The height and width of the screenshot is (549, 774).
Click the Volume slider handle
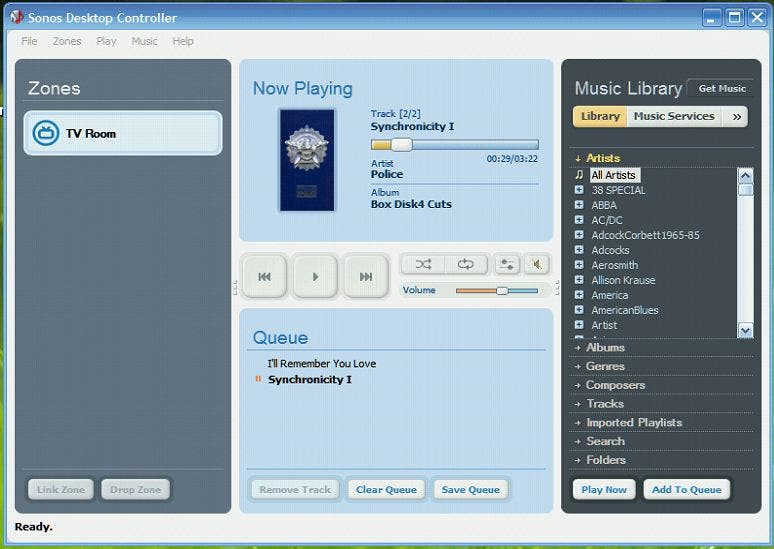(x=502, y=290)
